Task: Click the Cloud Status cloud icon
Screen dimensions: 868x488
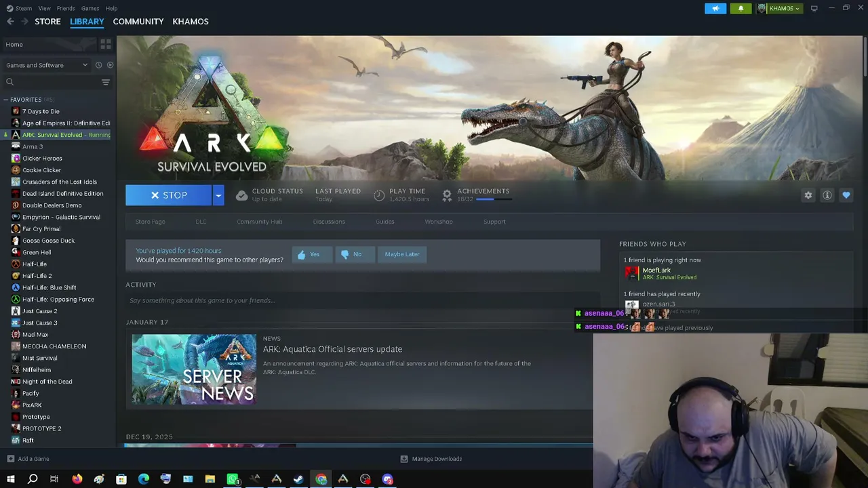Action: (x=241, y=195)
